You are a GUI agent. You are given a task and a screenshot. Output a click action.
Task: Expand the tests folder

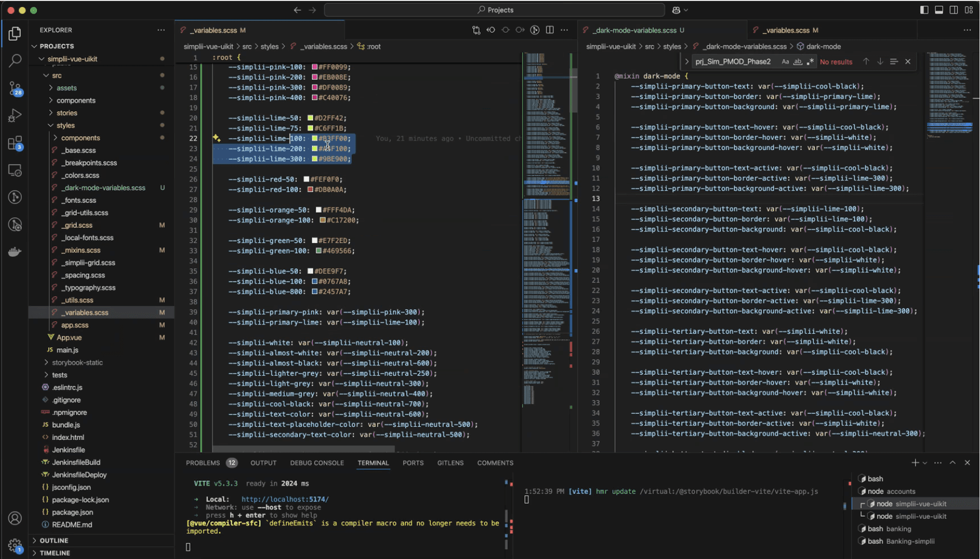[x=46, y=375]
